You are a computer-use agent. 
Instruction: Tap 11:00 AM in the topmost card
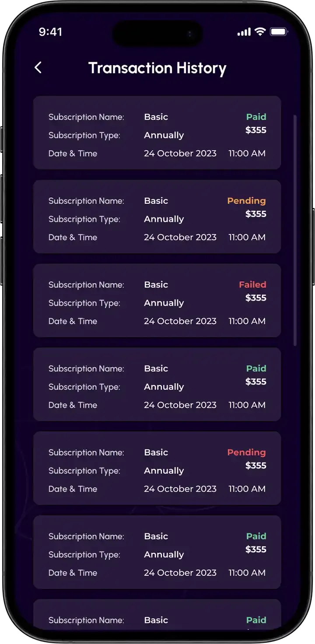point(247,154)
